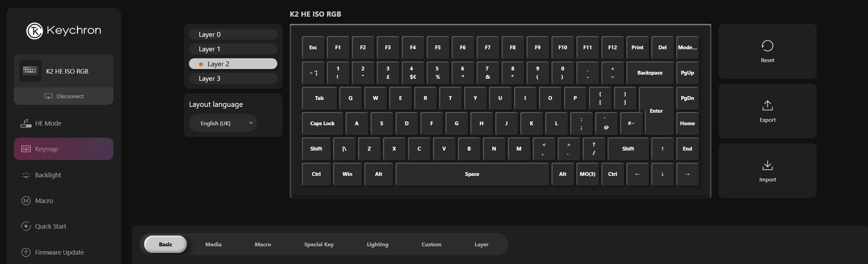Image resolution: width=868 pixels, height=264 pixels.
Task: Select the Q key
Action: tap(350, 98)
